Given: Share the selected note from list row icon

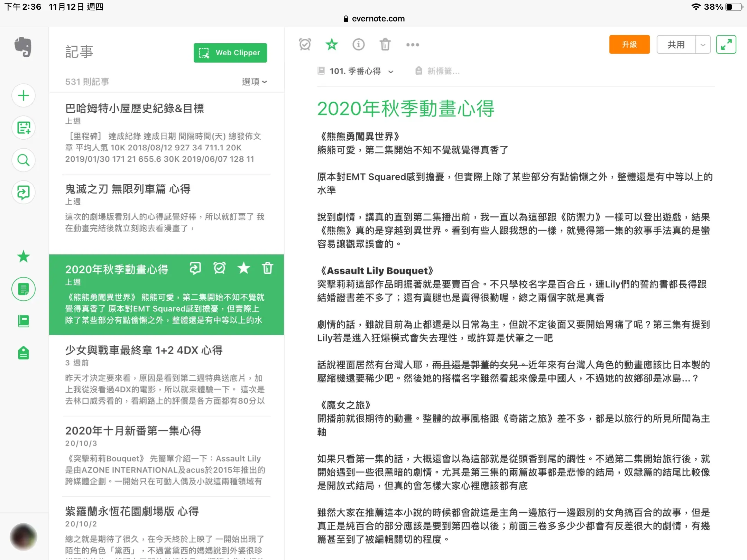Looking at the screenshot, I should [x=195, y=268].
